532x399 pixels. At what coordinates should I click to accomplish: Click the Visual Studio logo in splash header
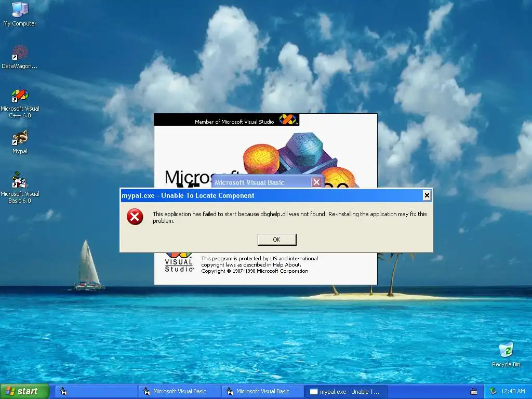click(288, 119)
